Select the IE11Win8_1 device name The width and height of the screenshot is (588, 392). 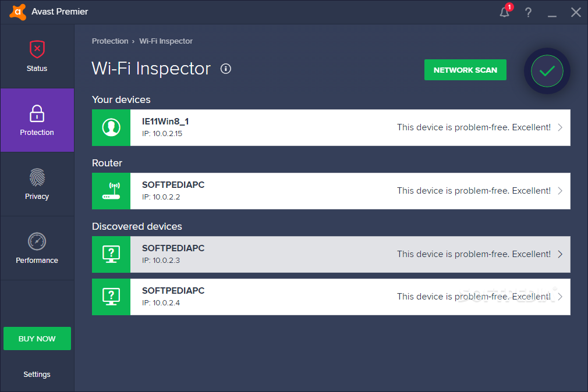pos(165,122)
